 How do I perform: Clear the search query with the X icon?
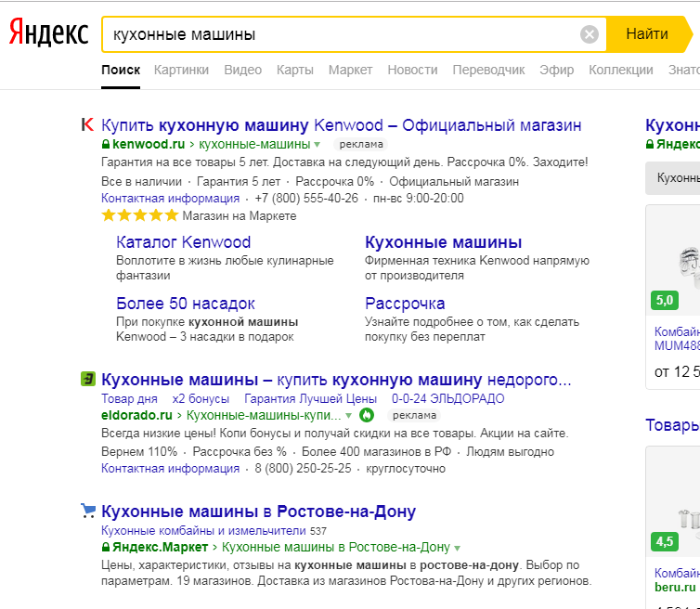(589, 34)
